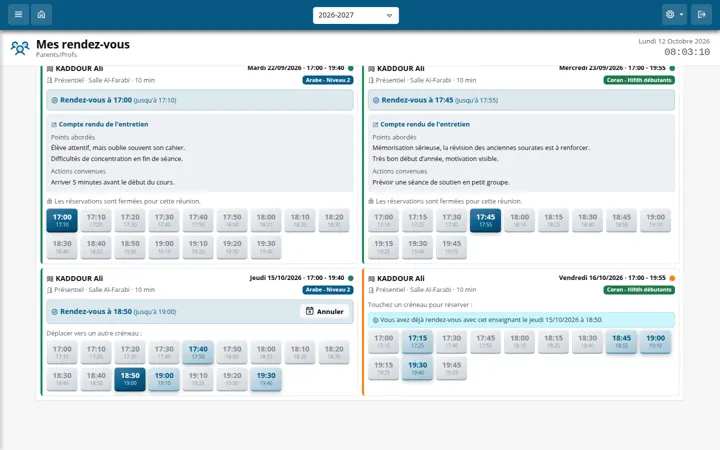Click the 19:15 slot on Mercredi card

point(383,247)
